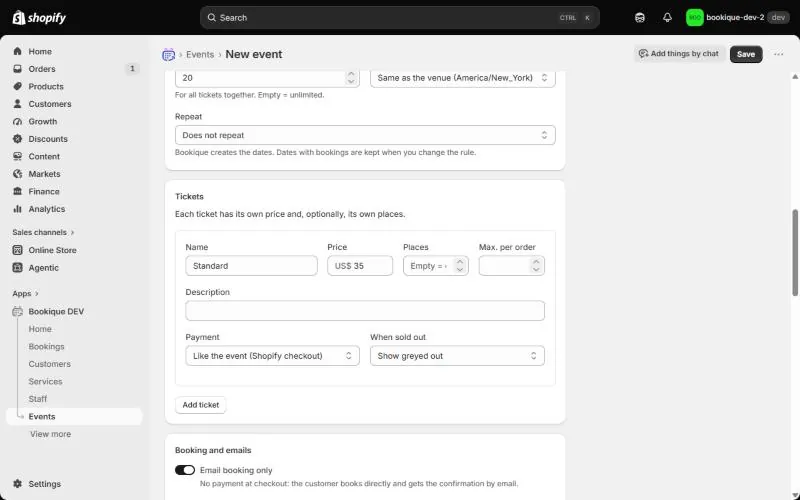The height and width of the screenshot is (500, 800).
Task: Open the time zone dropdown Same as the venue
Action: [463, 78]
